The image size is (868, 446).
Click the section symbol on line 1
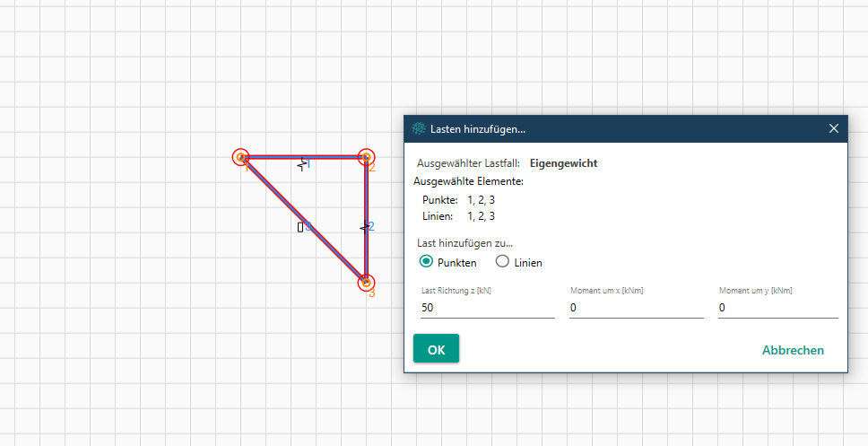302,164
